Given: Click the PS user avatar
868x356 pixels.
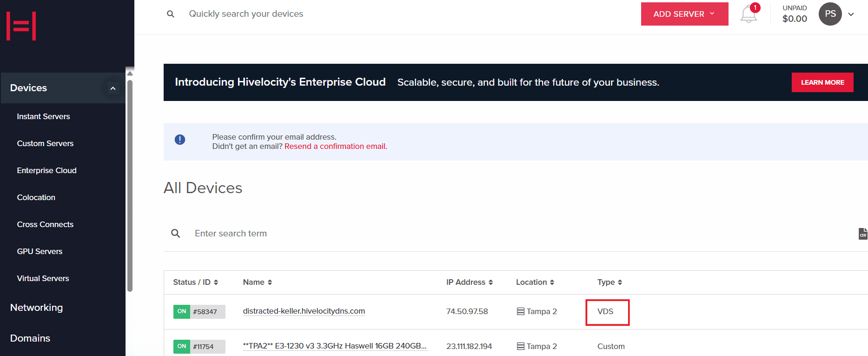Looking at the screenshot, I should (830, 14).
